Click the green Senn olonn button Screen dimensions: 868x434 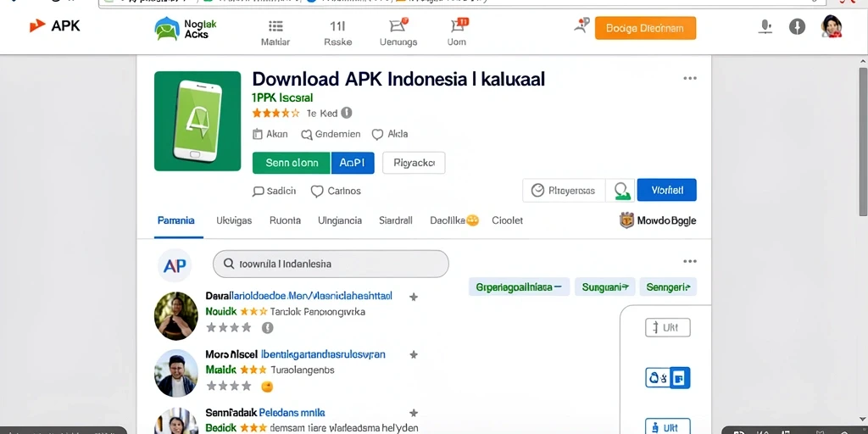click(x=292, y=163)
